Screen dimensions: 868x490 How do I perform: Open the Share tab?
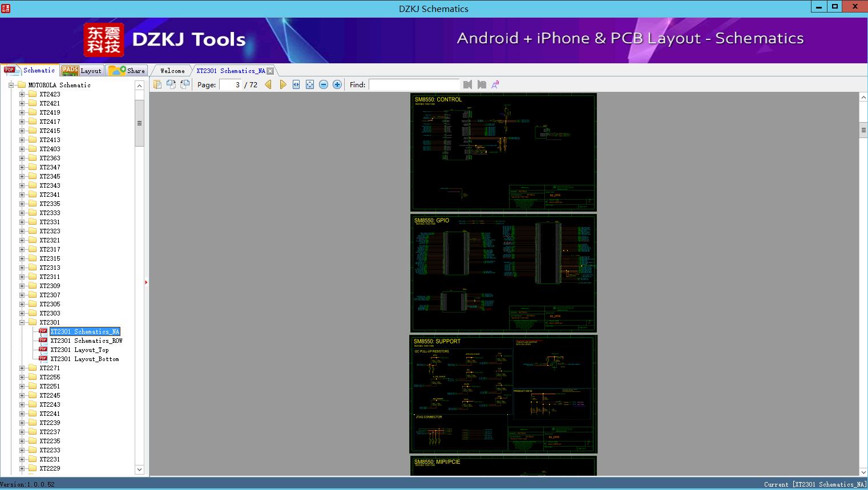point(127,71)
